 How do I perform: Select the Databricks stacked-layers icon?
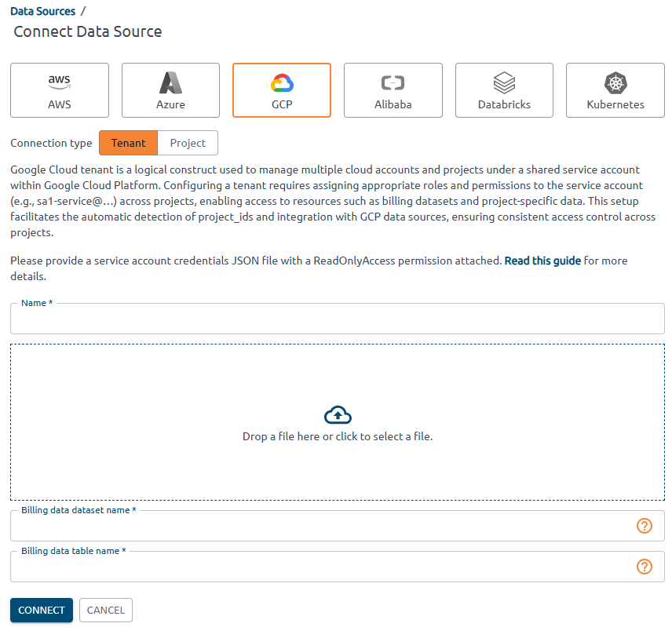pyautogui.click(x=505, y=82)
